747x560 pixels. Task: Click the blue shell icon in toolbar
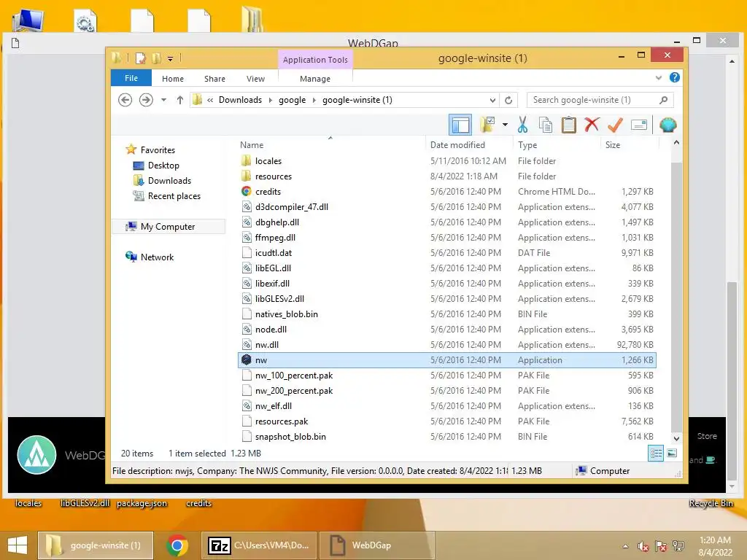click(668, 125)
